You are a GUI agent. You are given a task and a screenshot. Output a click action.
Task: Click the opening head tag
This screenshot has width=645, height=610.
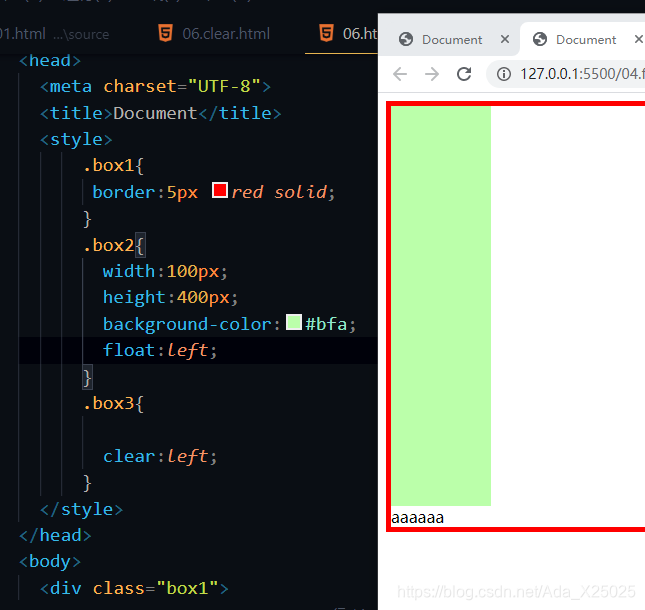pos(50,61)
